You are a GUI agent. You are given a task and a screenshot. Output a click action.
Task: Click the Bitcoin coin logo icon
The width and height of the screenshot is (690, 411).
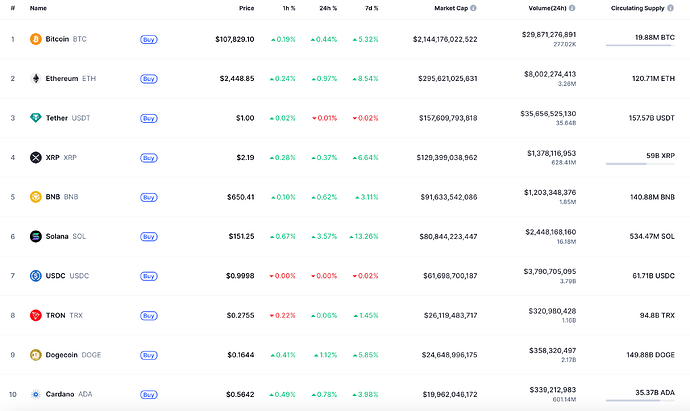tap(36, 39)
